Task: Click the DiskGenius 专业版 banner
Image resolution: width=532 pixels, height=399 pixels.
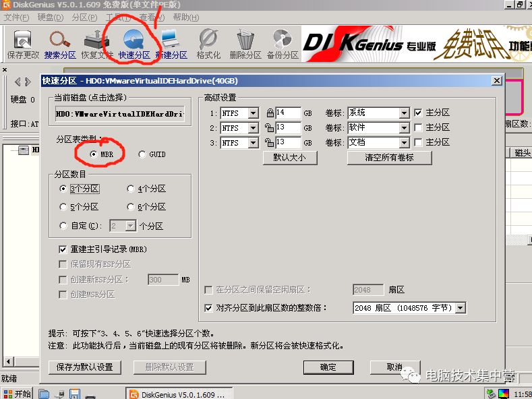Action: [x=417, y=44]
